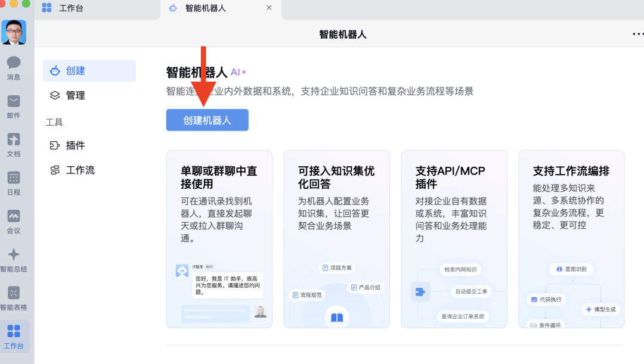This screenshot has height=364, width=644.
Task: Click the profile avatar at top left
Action: [14, 32]
